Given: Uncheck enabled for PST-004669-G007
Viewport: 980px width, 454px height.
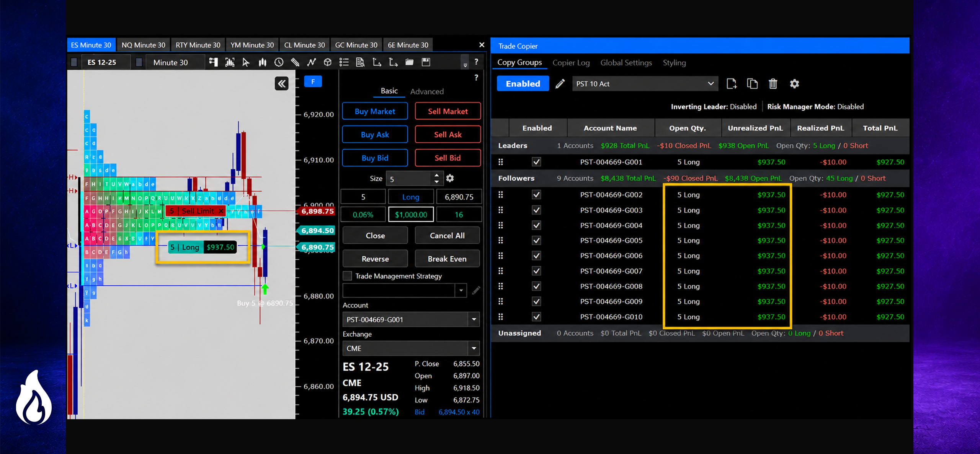Looking at the screenshot, I should pyautogui.click(x=536, y=271).
